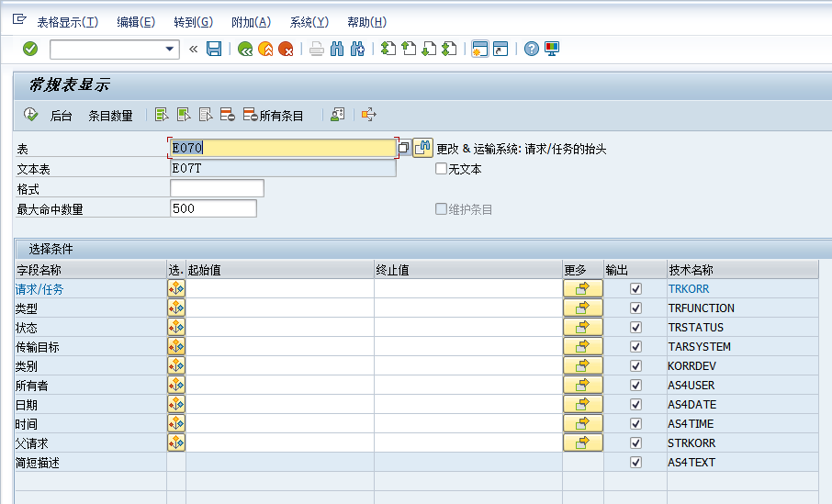This screenshot has width=832, height=504.
Task: Toggle output checkbox for KORRDEV
Action: coord(635,366)
